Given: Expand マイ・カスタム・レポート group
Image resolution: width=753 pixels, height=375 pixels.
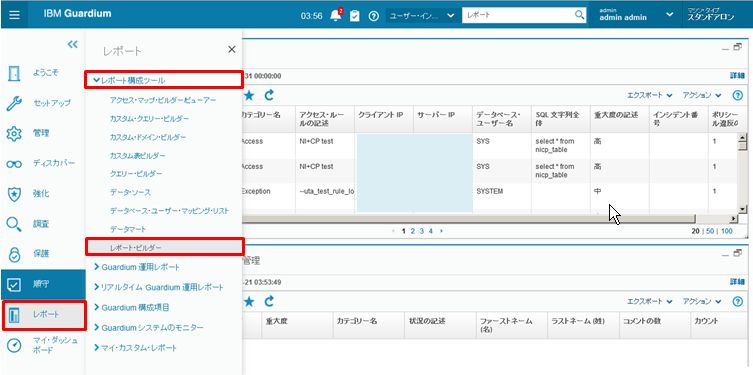Looking at the screenshot, I should pos(135,348).
